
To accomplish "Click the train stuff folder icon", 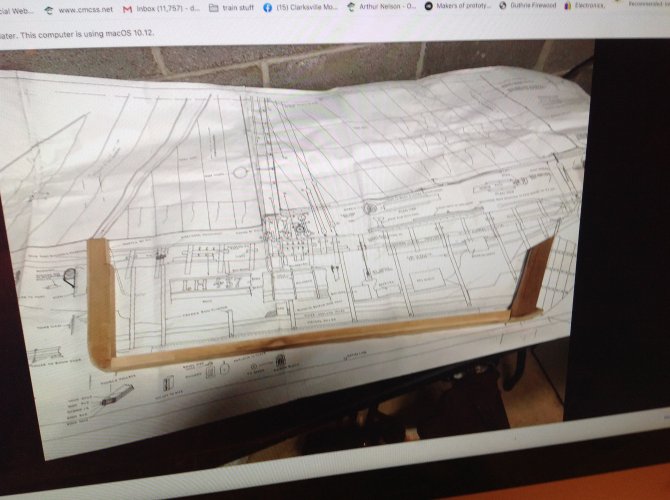I will point(214,8).
